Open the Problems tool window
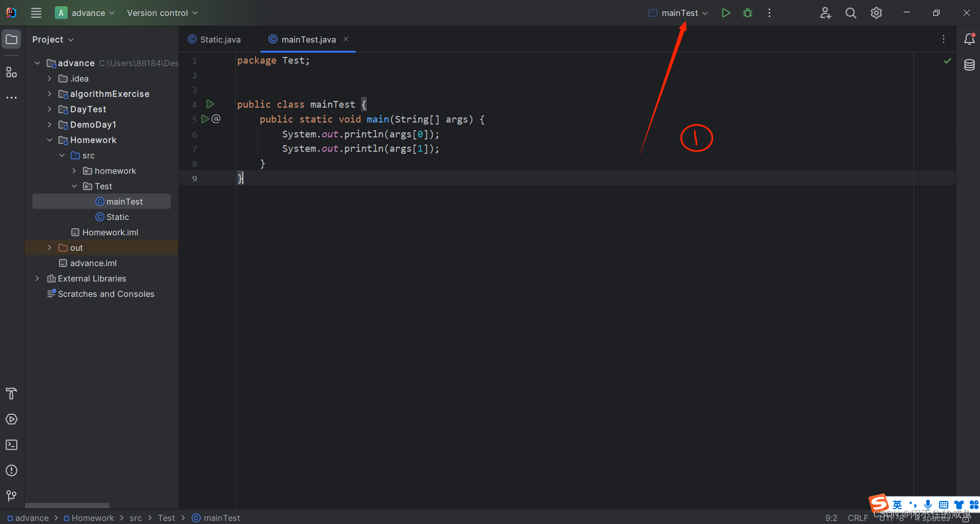Image resolution: width=980 pixels, height=524 pixels. click(x=11, y=471)
